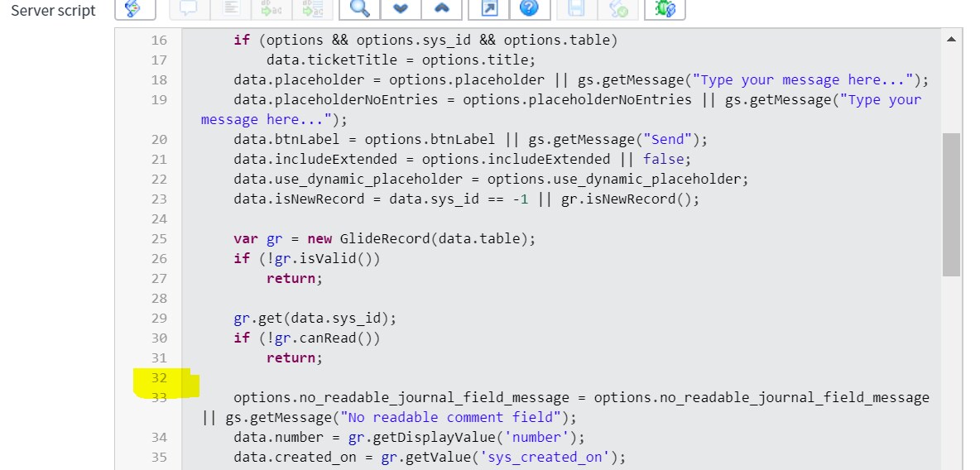The width and height of the screenshot is (980, 470).
Task: Click the editor vertical scrollbar thumb
Action: click(x=951, y=204)
